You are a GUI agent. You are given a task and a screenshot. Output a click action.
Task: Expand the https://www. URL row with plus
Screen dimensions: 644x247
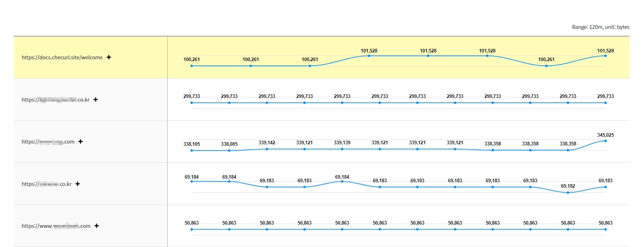pos(97,226)
